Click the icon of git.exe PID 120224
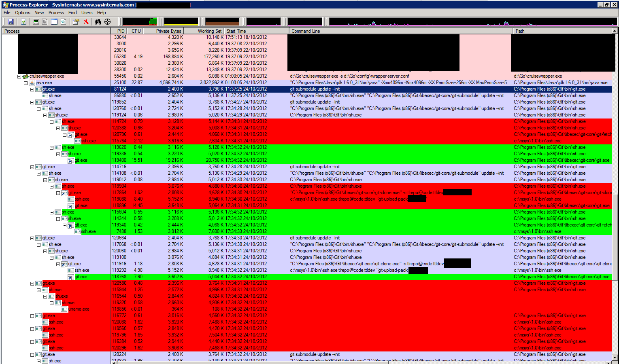The height and width of the screenshot is (364, 619). (38, 354)
